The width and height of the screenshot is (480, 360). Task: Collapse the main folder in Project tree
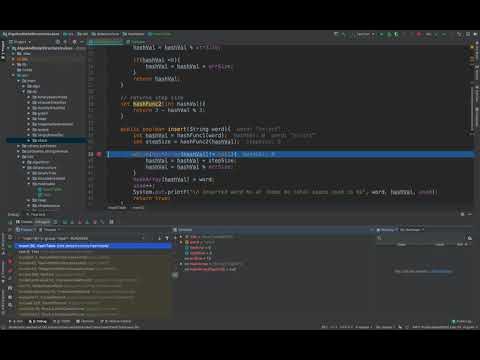(x=19, y=81)
